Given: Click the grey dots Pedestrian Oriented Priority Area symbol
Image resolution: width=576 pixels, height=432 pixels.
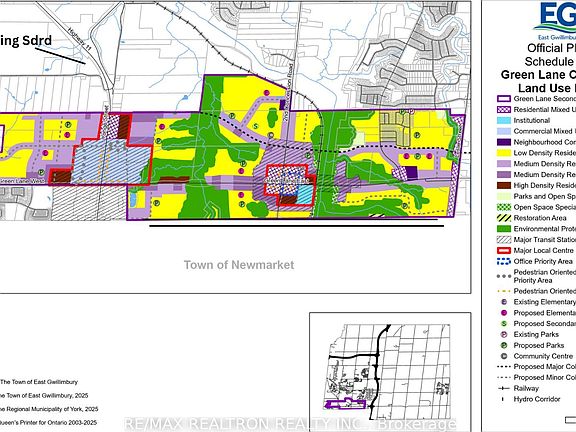Looking at the screenshot, I should tap(504, 276).
